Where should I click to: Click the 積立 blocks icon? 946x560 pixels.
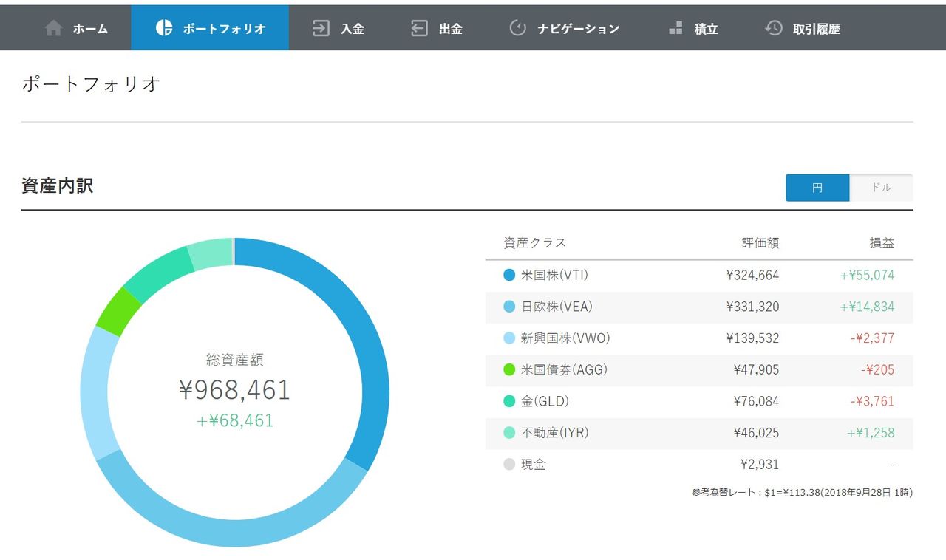[676, 28]
